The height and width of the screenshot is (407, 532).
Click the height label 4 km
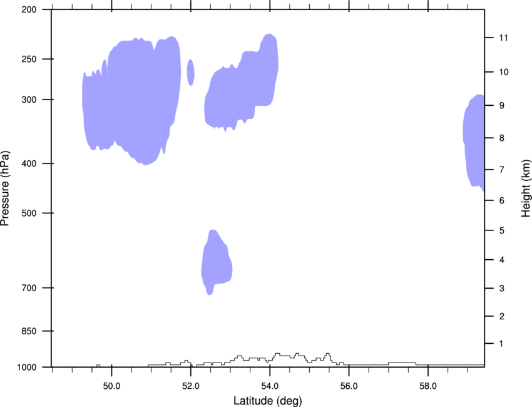[502, 260]
